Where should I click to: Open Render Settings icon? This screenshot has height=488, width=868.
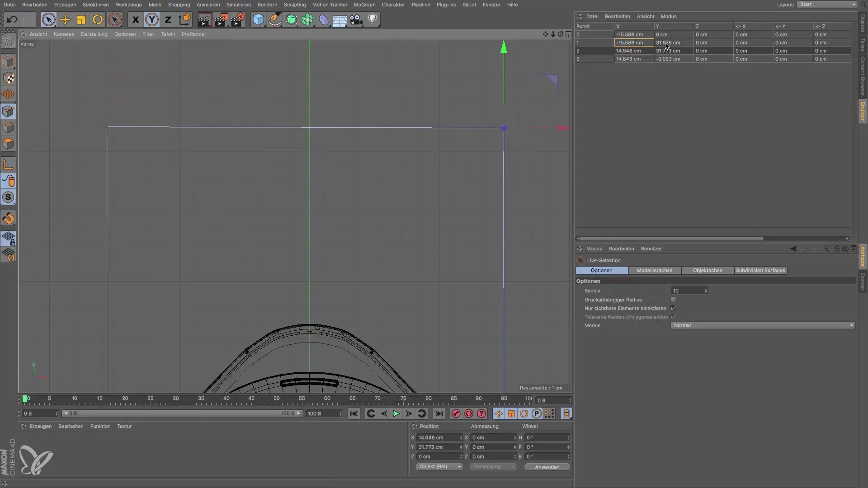[237, 20]
